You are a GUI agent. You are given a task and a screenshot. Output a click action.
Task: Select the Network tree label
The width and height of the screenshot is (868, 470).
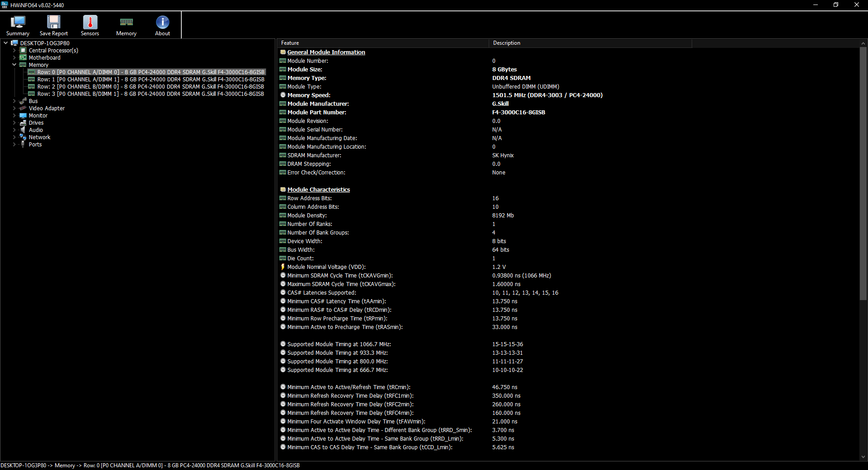(x=39, y=137)
